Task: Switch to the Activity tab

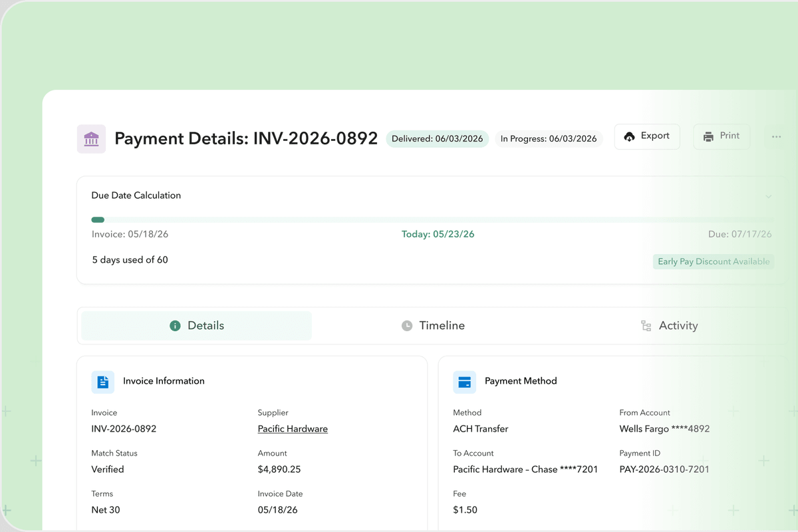Action: click(x=669, y=326)
